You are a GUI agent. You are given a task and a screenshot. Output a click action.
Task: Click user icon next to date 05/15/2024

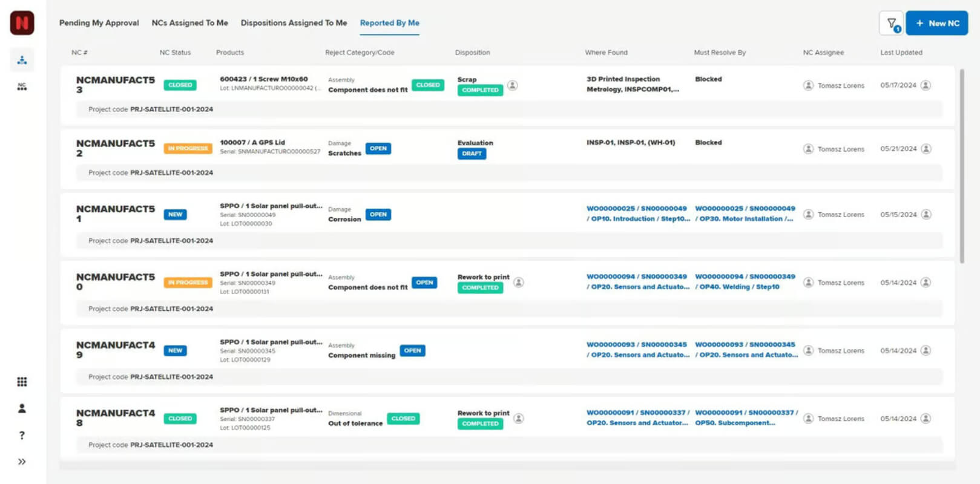coord(926,214)
